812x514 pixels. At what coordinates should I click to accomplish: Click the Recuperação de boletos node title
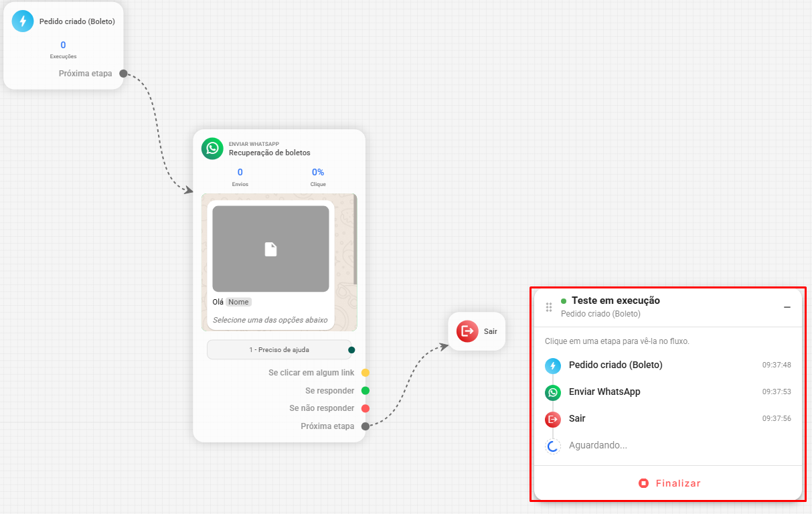tap(270, 153)
